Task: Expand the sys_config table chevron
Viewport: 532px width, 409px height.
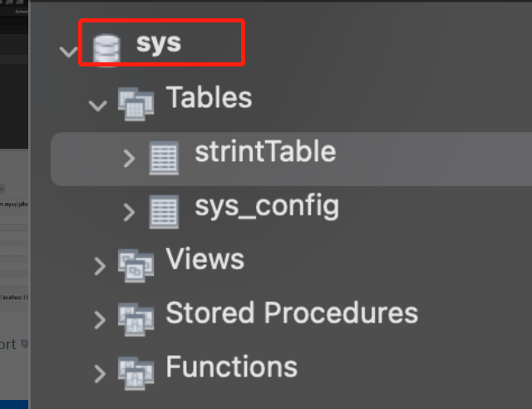Action: pos(129,212)
